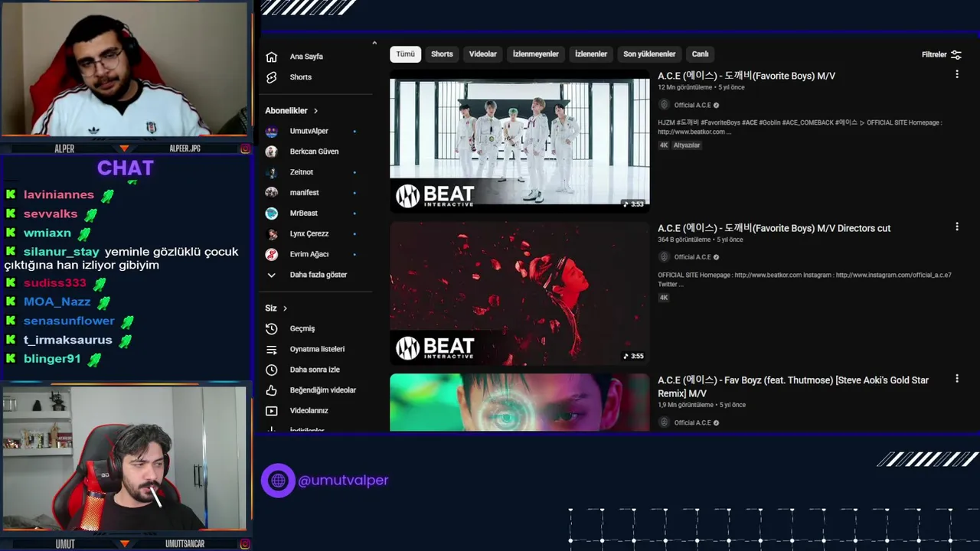
Task: Open MrBeast channel avatar
Action: click(271, 214)
